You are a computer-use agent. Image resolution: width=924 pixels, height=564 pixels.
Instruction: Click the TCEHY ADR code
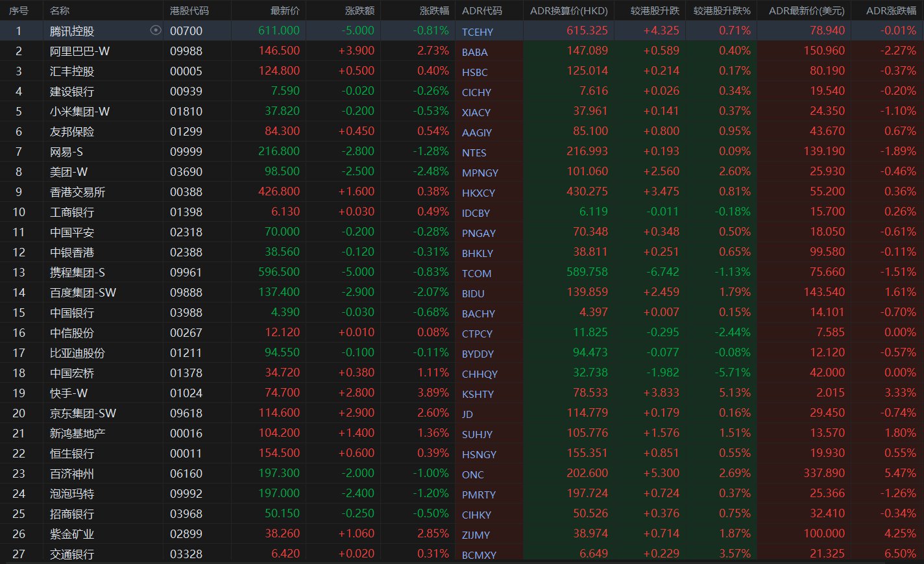coord(477,32)
